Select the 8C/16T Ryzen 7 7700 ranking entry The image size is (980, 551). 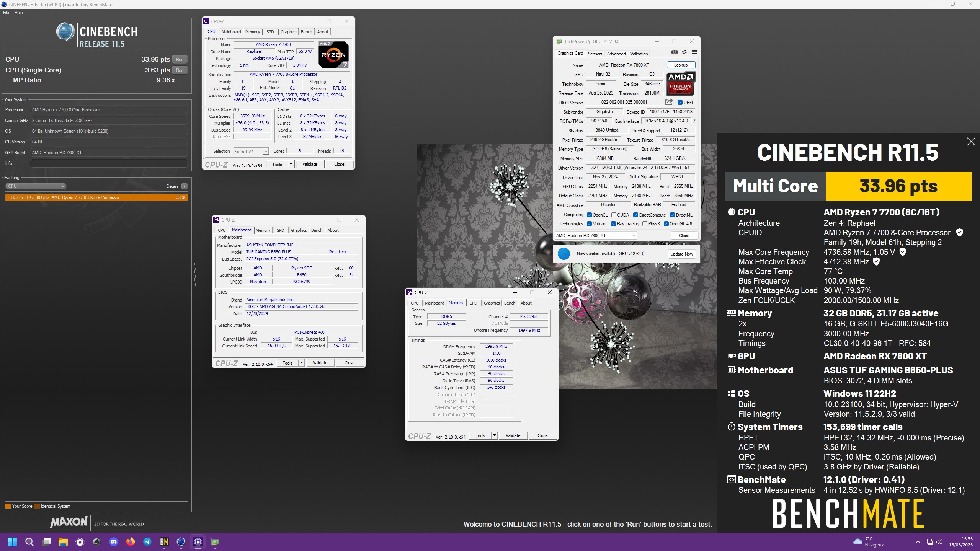pyautogui.click(x=97, y=197)
